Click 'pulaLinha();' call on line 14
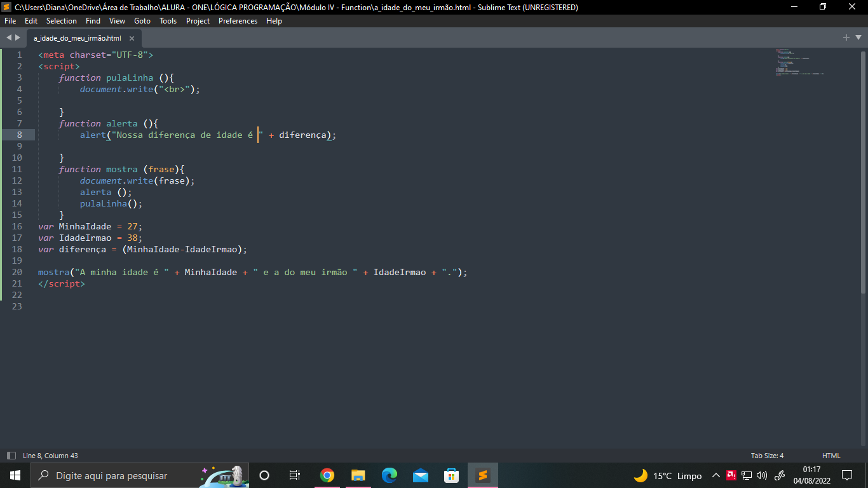The image size is (868, 488). (x=111, y=203)
